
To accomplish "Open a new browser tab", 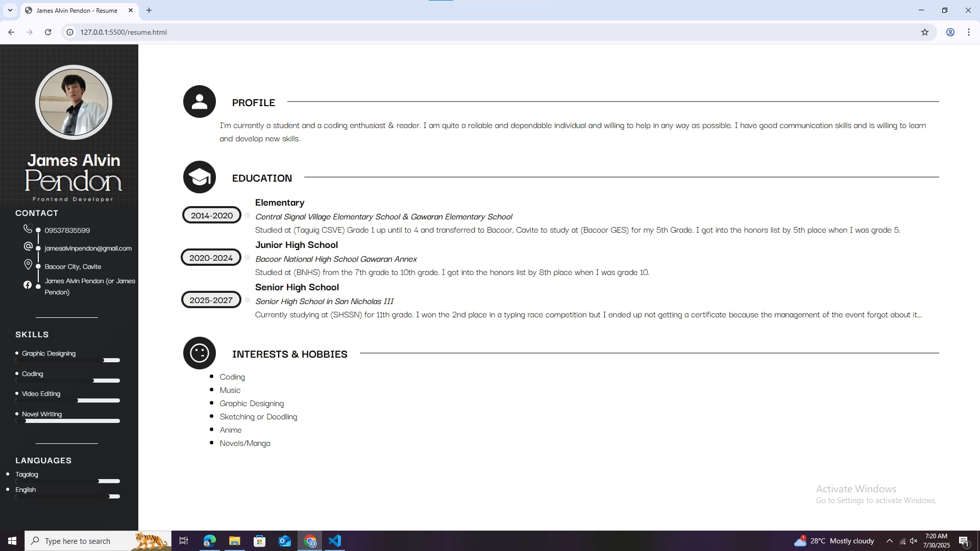I will click(x=149, y=10).
